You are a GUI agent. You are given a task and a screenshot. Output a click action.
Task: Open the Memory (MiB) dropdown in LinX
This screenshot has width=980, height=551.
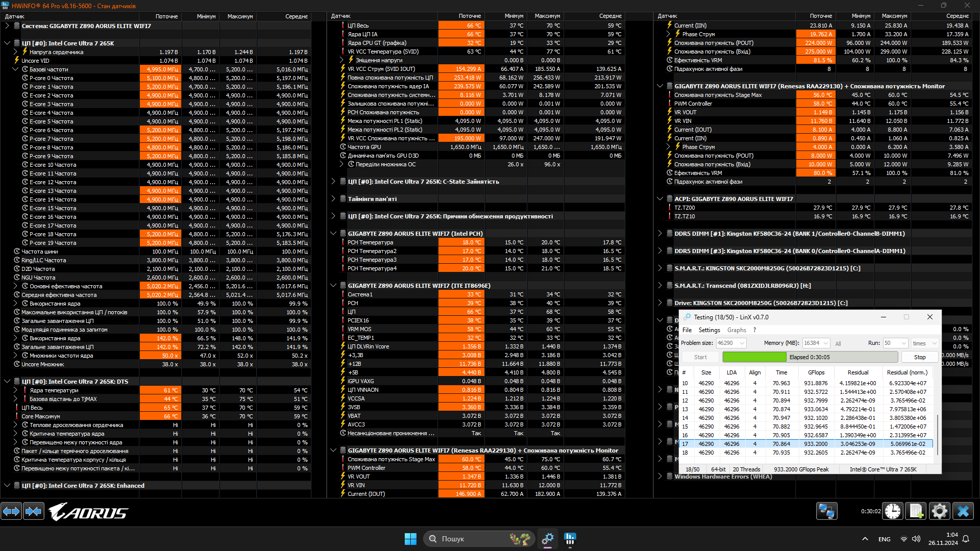(825, 343)
